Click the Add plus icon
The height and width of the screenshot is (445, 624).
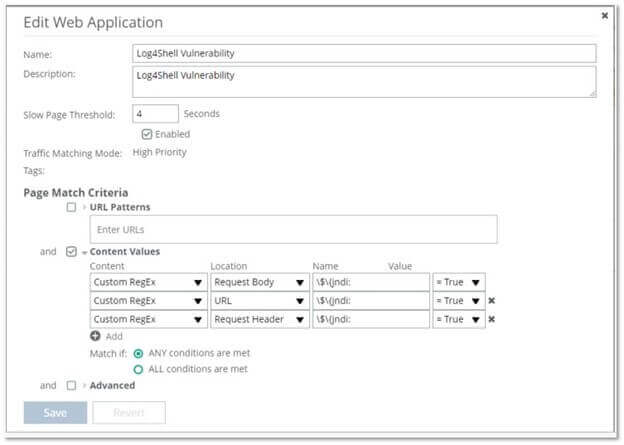coord(95,336)
